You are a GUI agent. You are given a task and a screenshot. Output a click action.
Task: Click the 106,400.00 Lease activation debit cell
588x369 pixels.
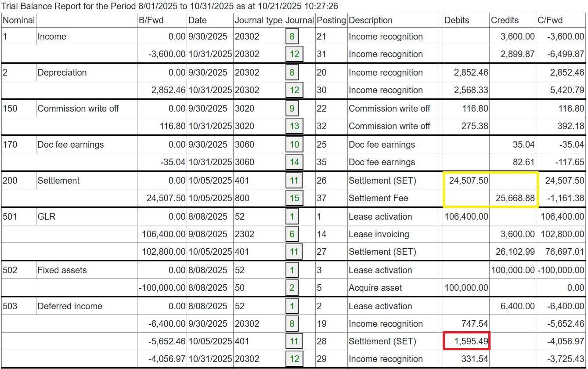[466, 217]
